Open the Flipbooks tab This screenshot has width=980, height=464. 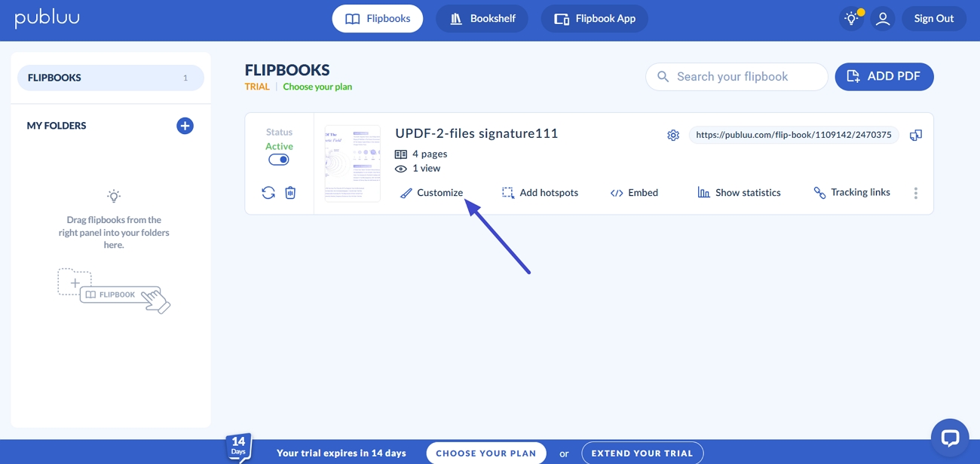[378, 19]
